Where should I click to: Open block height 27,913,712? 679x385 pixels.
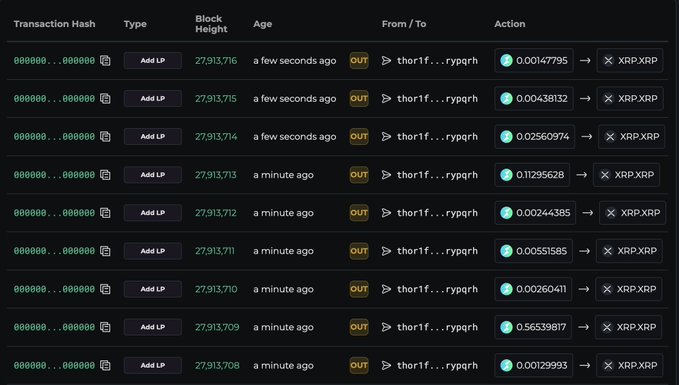(x=216, y=213)
